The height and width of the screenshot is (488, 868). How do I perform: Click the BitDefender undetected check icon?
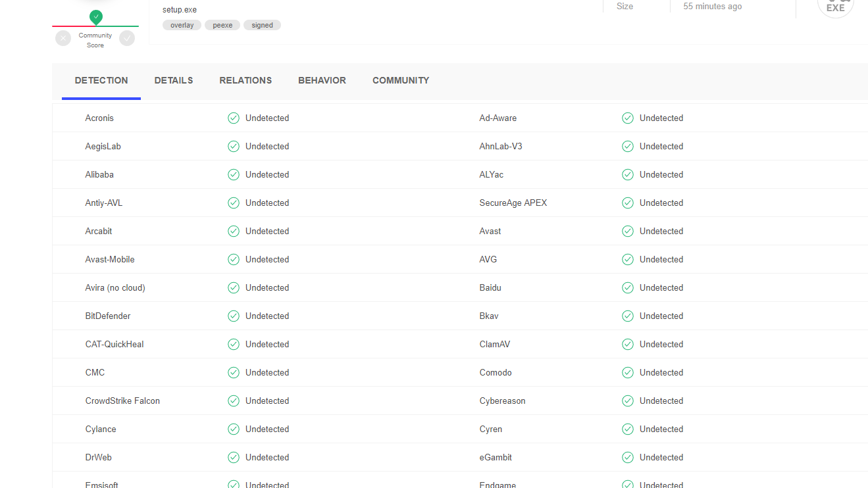[x=234, y=316]
